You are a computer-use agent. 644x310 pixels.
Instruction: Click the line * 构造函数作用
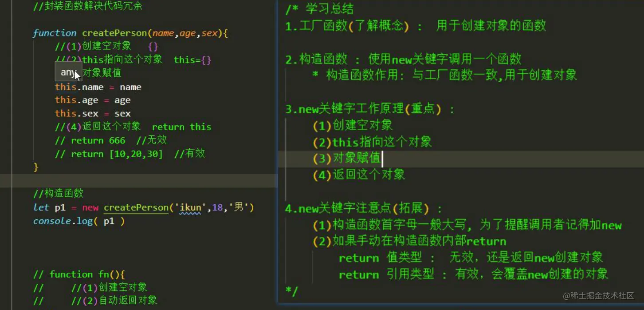pos(445,75)
